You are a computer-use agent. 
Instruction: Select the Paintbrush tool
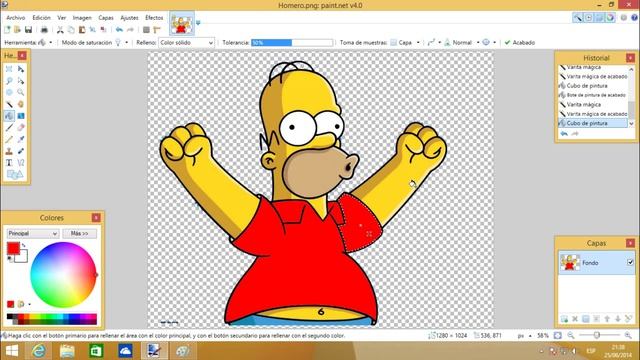[9, 127]
